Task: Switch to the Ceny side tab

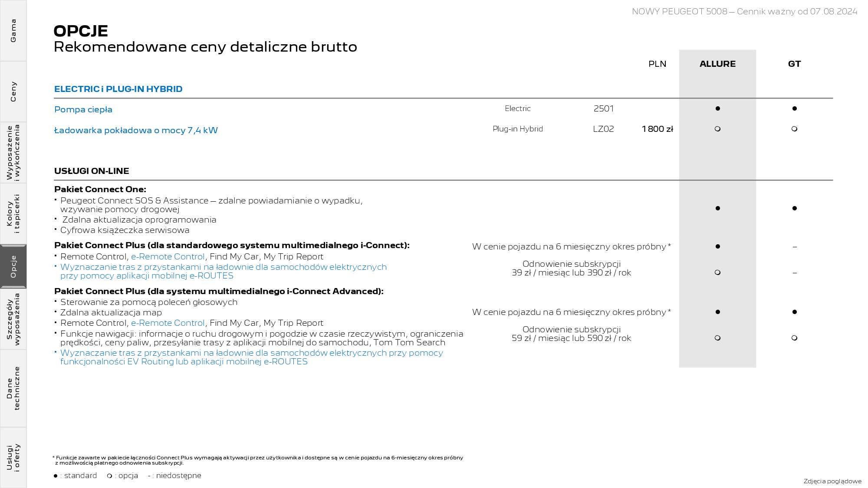Action: 13,92
